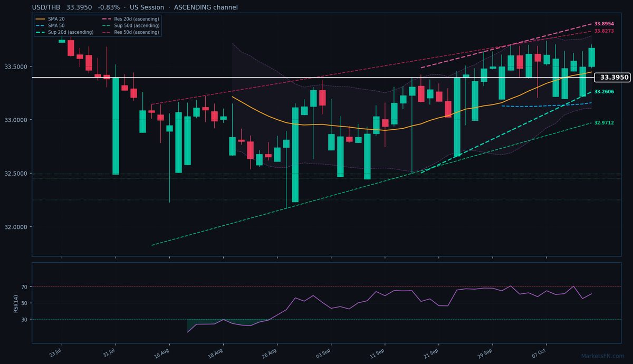Click the blue SMA 50 dashed sample in legend
This screenshot has height=364, width=633.
(x=40, y=26)
